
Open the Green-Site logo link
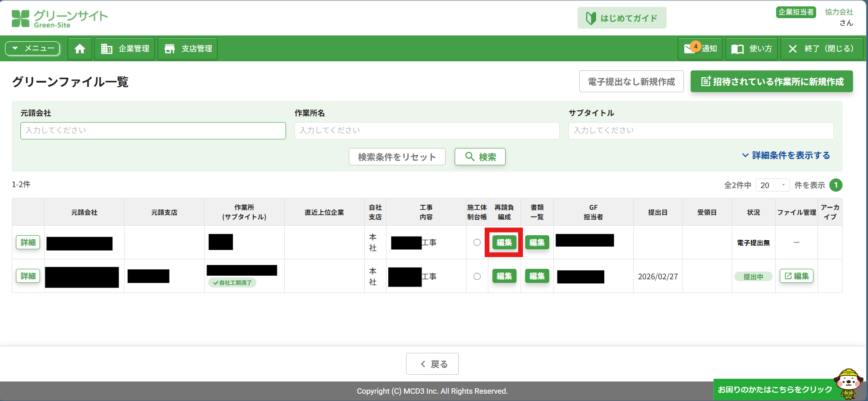click(x=60, y=19)
